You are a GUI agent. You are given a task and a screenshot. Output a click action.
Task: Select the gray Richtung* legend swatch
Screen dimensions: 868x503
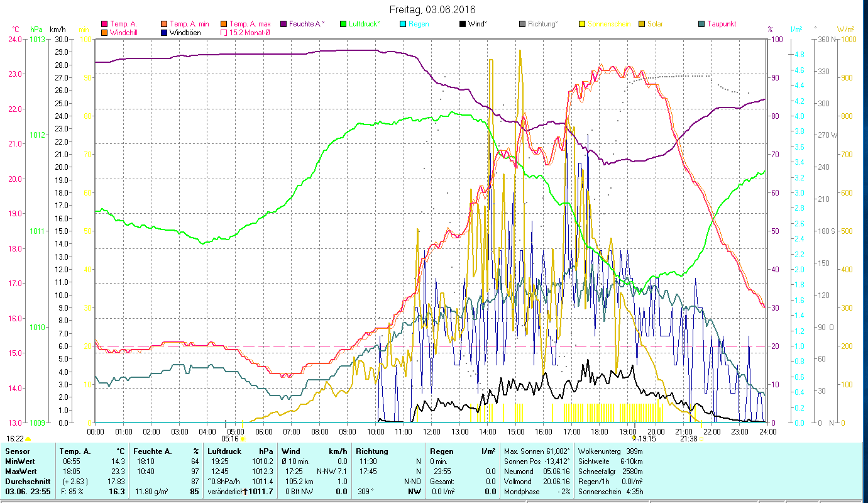pyautogui.click(x=522, y=24)
